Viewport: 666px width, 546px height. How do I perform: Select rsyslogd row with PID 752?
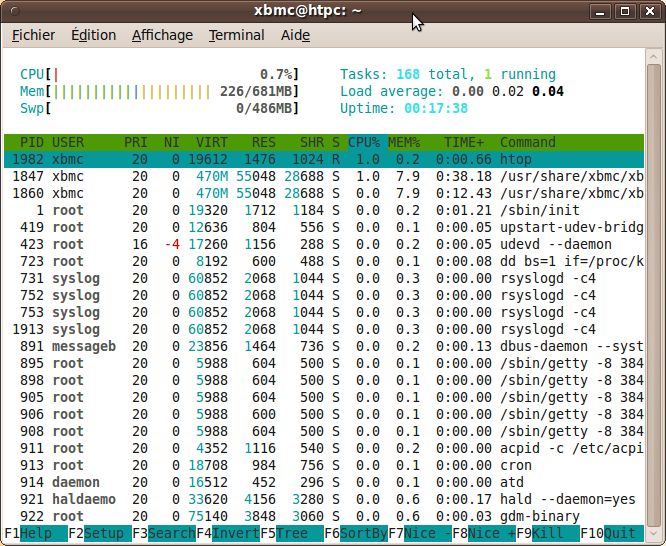click(324, 295)
